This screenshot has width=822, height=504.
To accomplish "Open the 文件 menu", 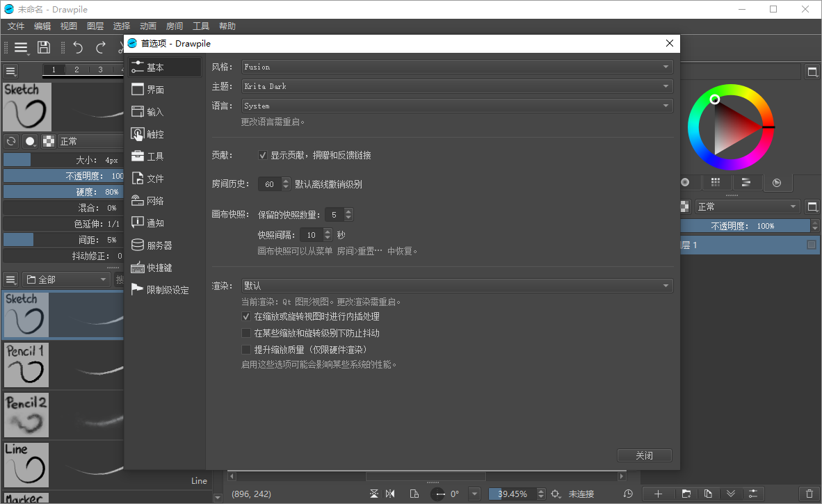I will 16,26.
